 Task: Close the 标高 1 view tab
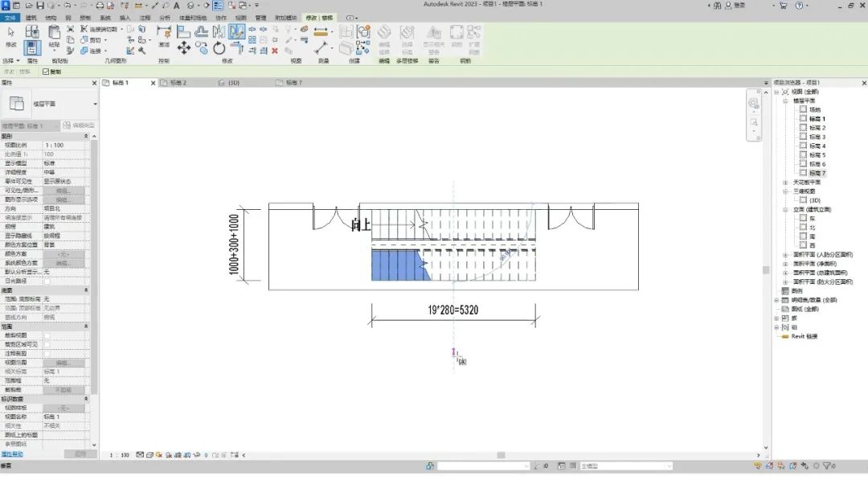(x=154, y=83)
